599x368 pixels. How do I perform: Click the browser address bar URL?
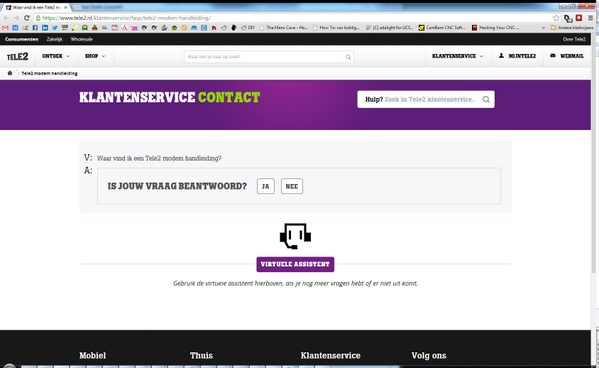coord(126,18)
